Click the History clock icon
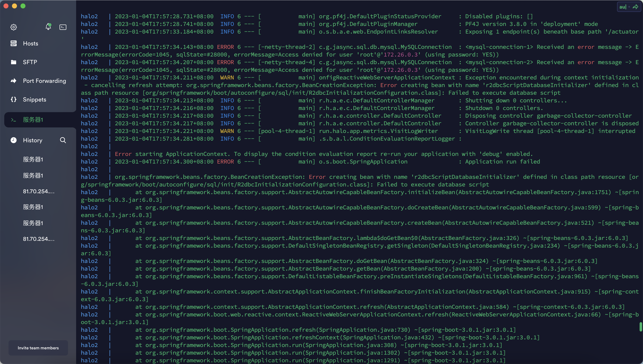Screen dimensions: 643x364 14,140
